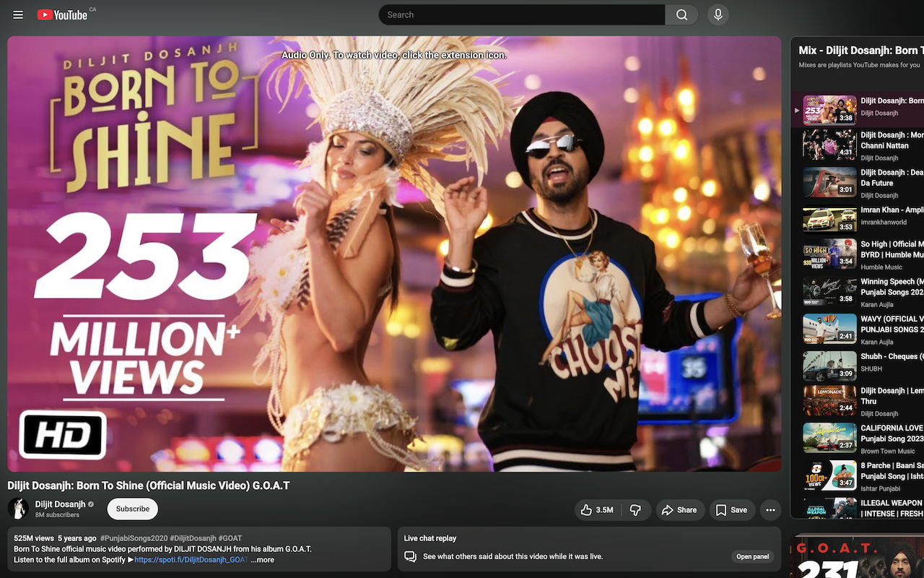The height and width of the screenshot is (578, 924).
Task: Open Diljit Dosanjh channel avatar
Action: point(18,509)
